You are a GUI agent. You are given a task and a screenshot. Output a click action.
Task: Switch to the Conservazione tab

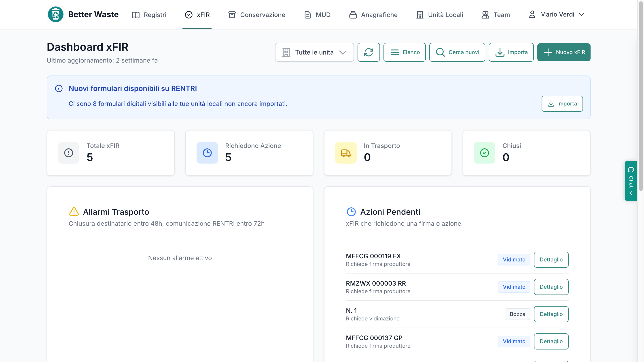pos(257,15)
